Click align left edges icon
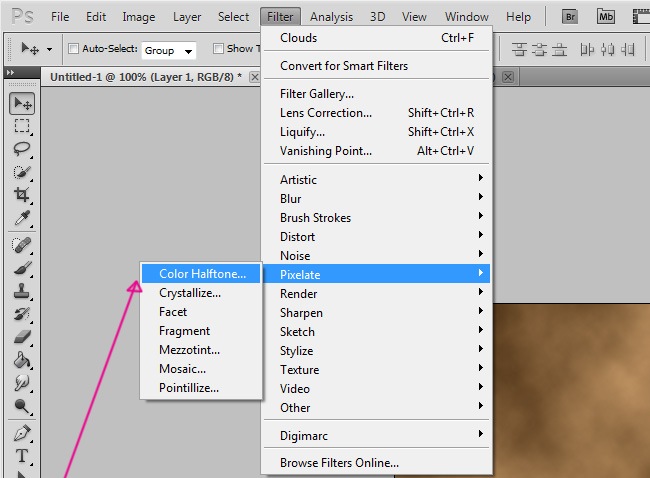Screen dimensions: 650x478 pos(587,50)
